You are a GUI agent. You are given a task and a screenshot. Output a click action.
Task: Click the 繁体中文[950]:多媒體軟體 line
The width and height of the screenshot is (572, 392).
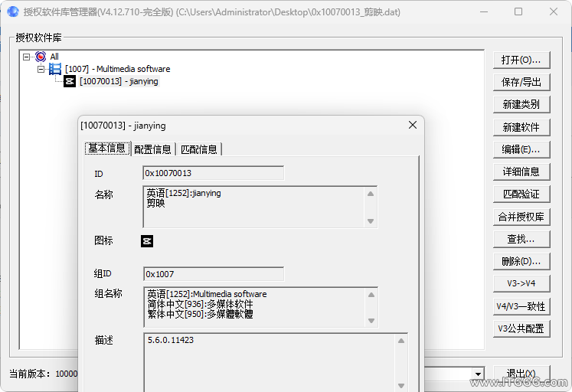(x=201, y=314)
